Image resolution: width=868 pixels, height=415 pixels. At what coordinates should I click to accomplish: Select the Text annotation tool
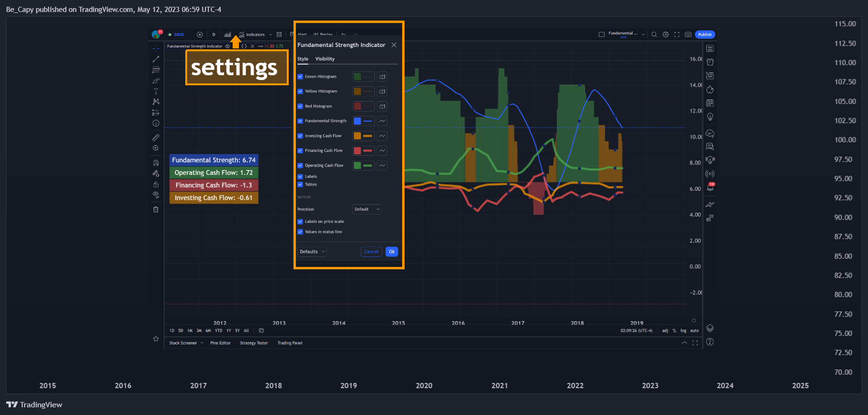[x=156, y=91]
